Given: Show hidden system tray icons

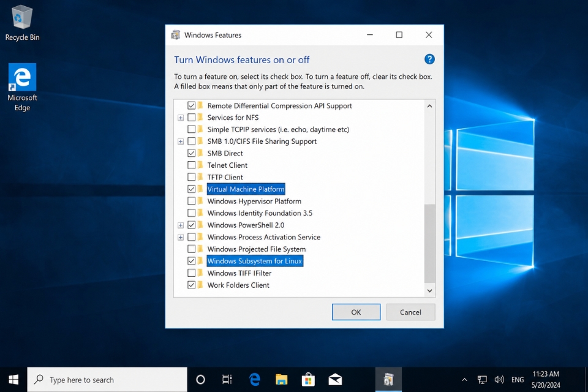Looking at the screenshot, I should click(464, 380).
